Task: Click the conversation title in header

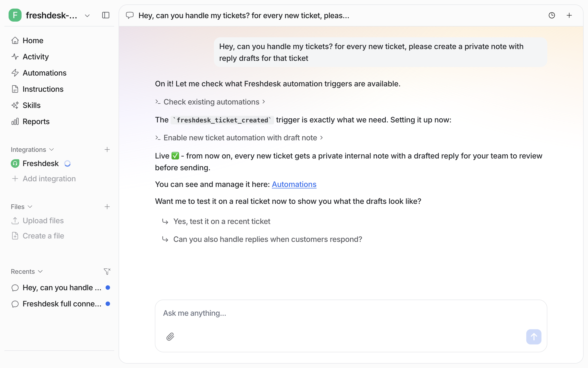Action: point(244,15)
